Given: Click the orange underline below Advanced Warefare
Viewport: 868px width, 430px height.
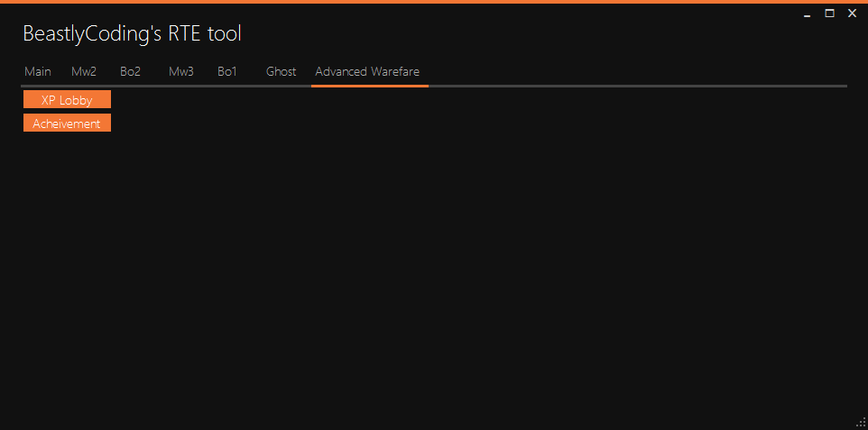Looking at the screenshot, I should click(x=369, y=86).
